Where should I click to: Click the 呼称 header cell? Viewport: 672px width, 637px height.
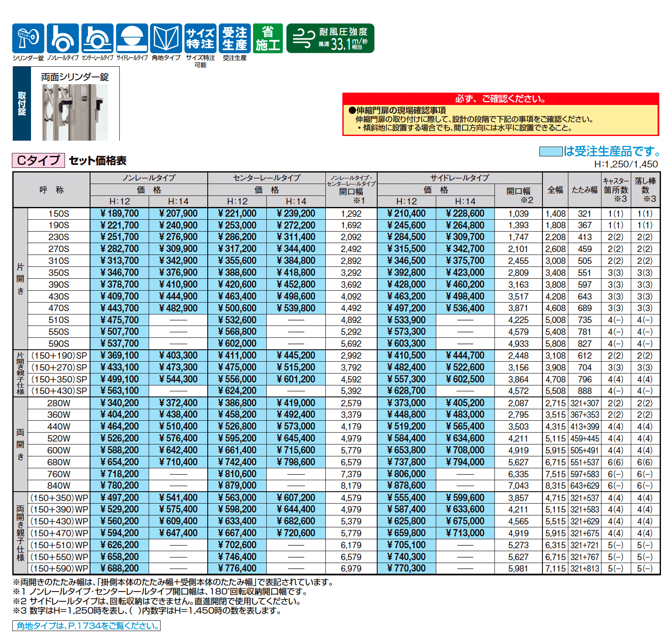pos(51,190)
